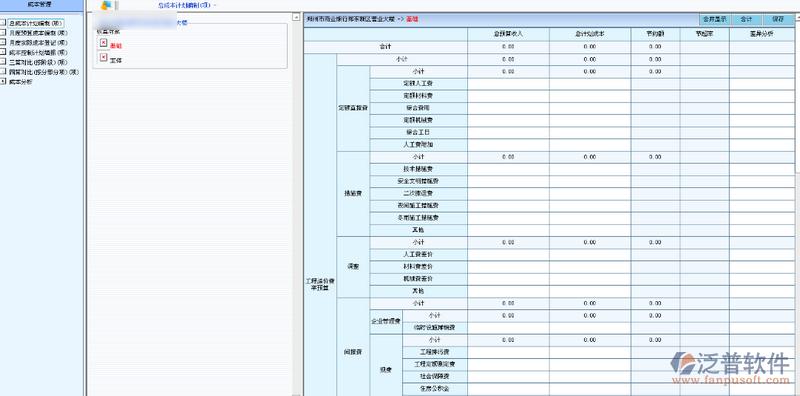Click the 总计划成本 cell for 材料费差价
This screenshot has height=396, width=800.
tap(590, 266)
